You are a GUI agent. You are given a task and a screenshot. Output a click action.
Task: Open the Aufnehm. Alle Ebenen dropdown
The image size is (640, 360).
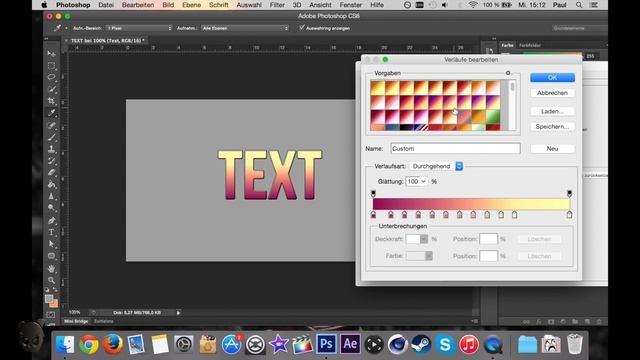click(x=245, y=28)
